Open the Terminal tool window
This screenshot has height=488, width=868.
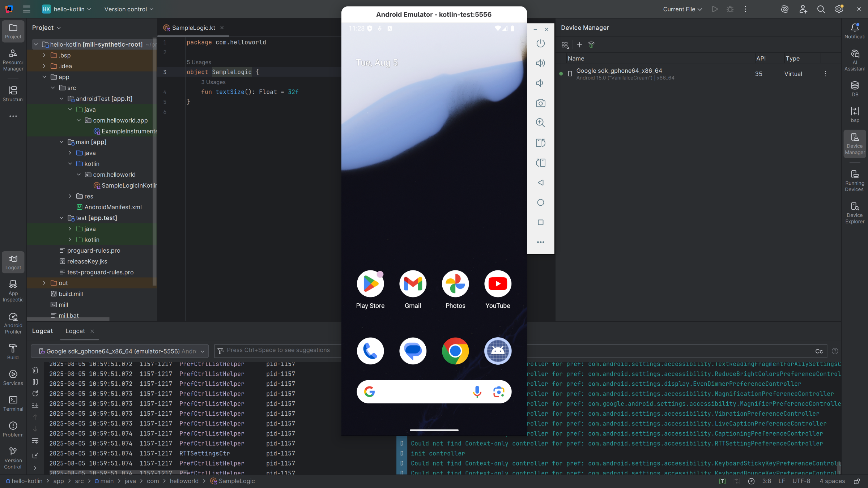tap(13, 403)
